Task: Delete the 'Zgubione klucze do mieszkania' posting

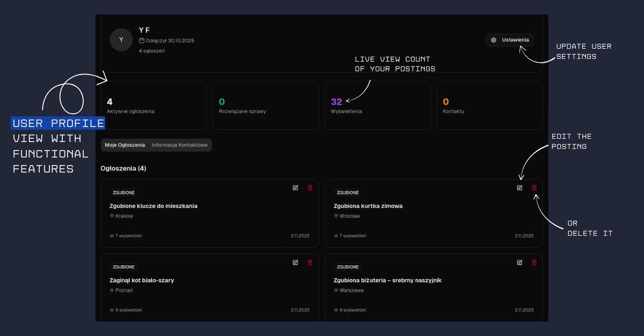Action: [310, 188]
